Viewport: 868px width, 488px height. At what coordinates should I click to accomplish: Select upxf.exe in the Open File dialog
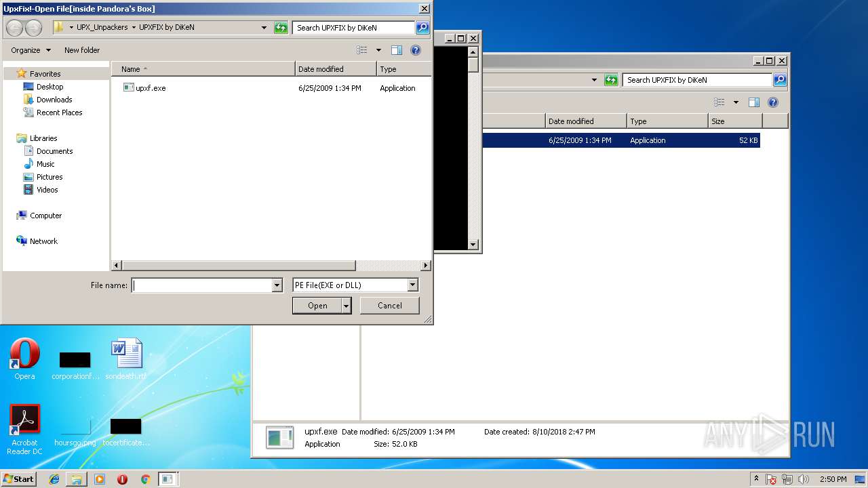pyautogui.click(x=144, y=88)
